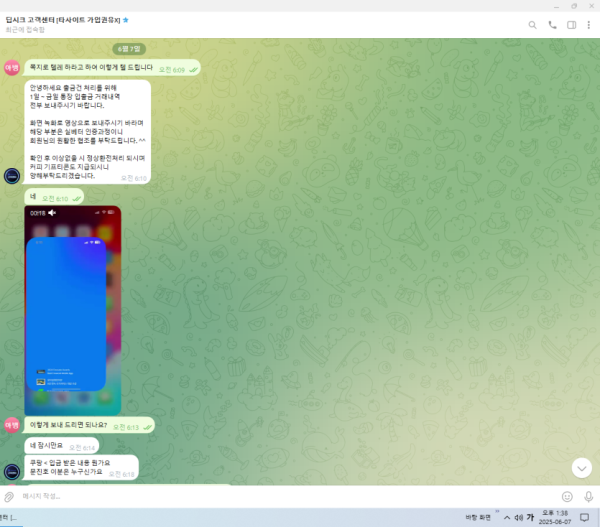Open the desktop toolbar overflow chevron
Viewport: 600px width, 527px height.
coord(497,511)
